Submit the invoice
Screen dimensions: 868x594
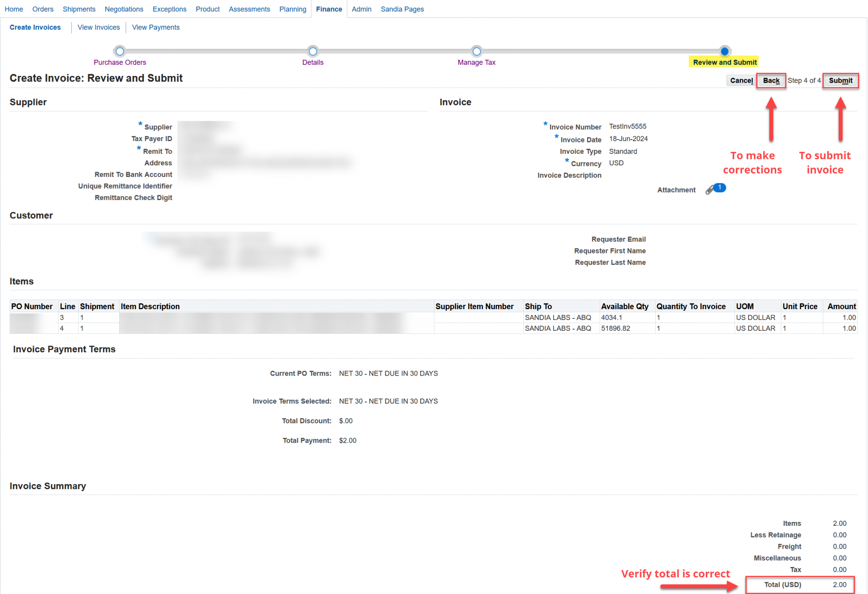tap(841, 81)
